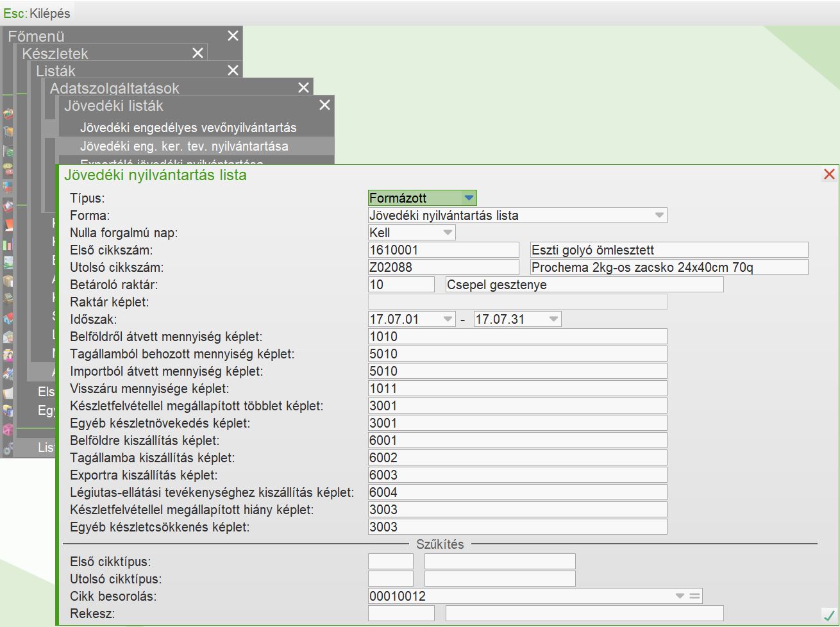
Task: Close the Főmenü panel
Action: (233, 36)
